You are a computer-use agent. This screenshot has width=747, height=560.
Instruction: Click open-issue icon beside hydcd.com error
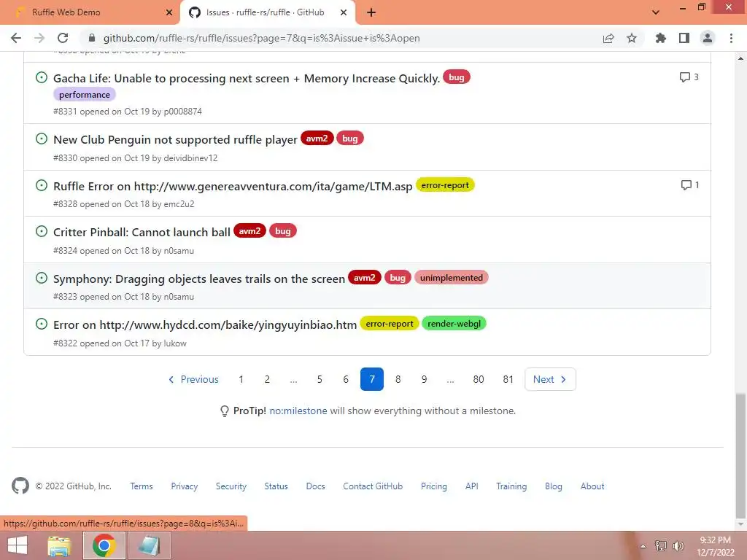pos(42,324)
